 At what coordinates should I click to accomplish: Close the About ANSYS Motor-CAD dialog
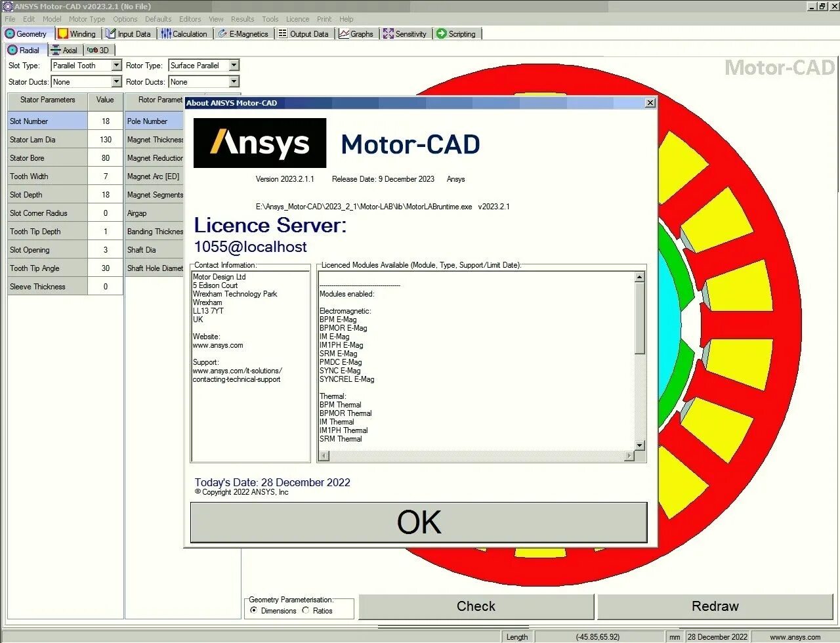[650, 103]
